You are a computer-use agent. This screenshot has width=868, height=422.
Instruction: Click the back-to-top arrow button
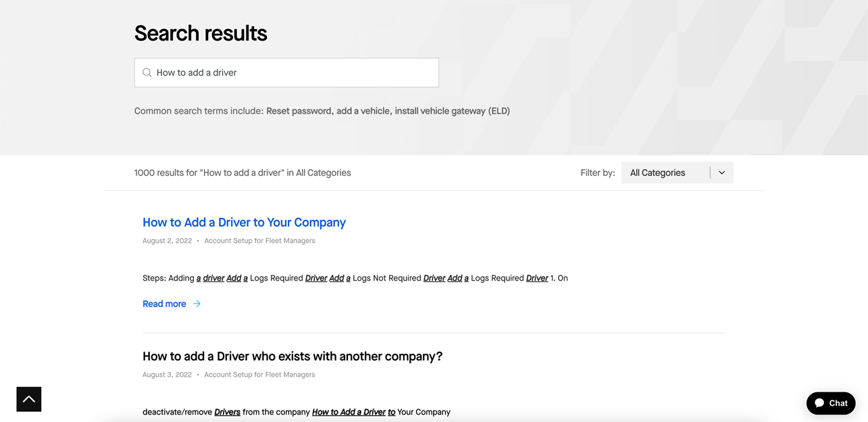pos(29,399)
